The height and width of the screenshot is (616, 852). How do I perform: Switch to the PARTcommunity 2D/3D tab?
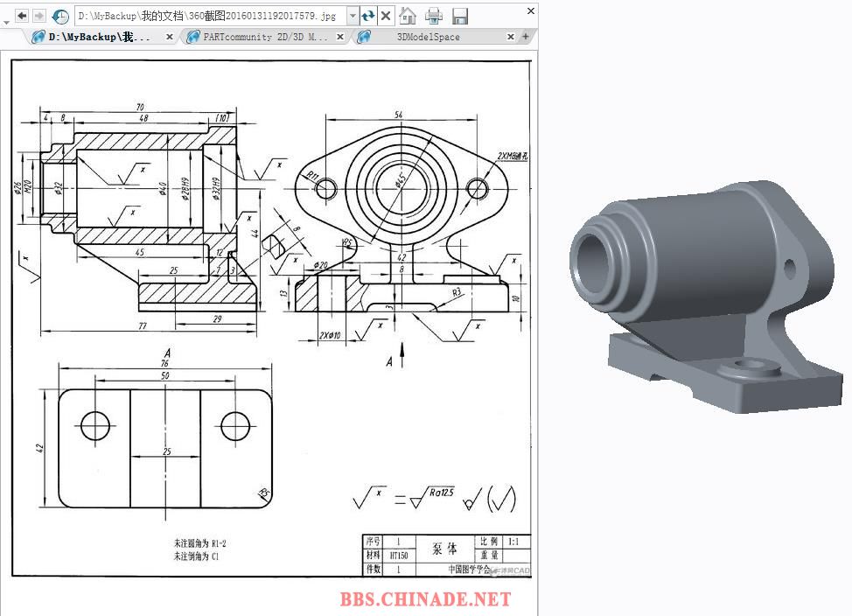(264, 37)
